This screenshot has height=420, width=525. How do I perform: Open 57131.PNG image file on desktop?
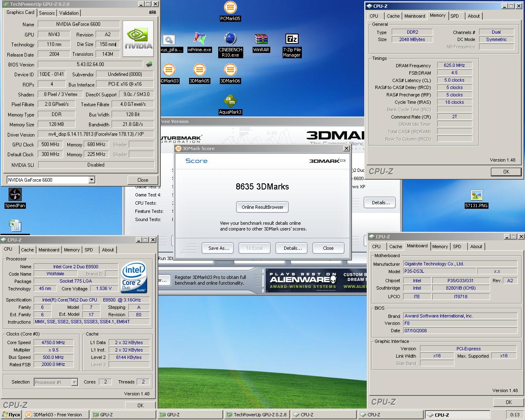coord(476,198)
